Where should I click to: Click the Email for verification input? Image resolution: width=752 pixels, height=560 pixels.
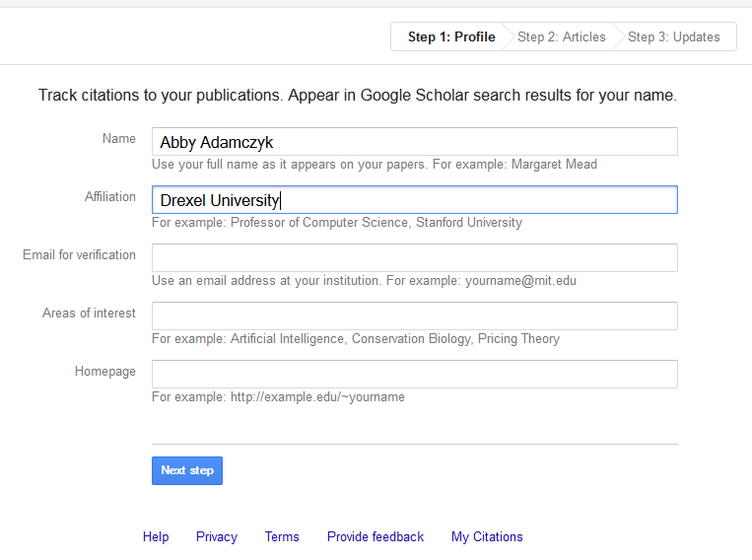click(414, 257)
